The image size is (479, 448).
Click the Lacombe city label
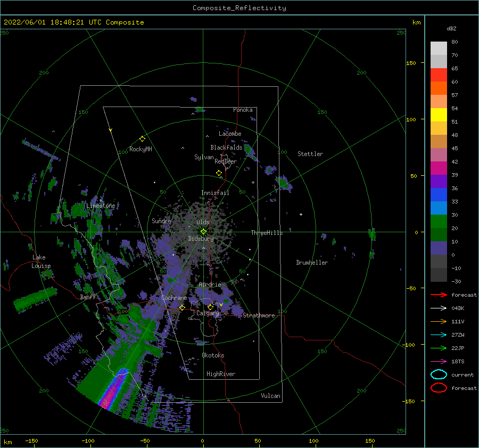click(x=230, y=134)
